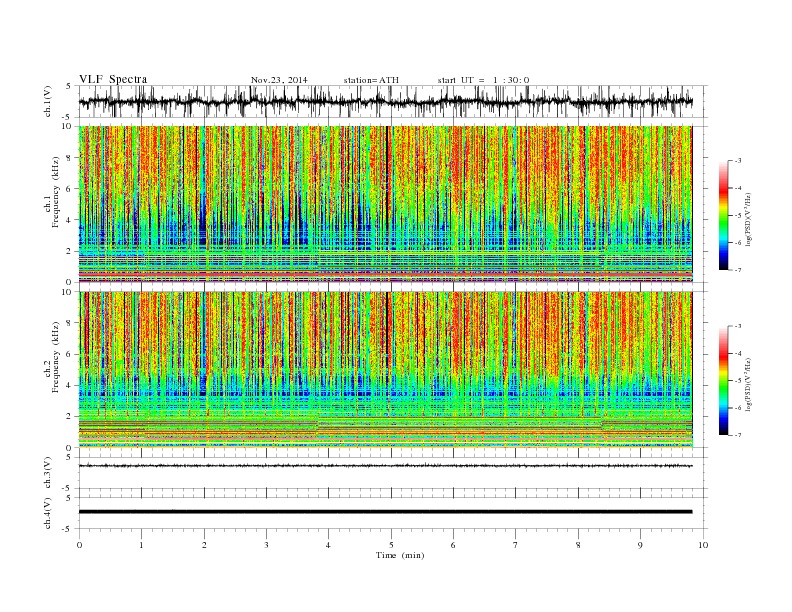792x612 pixels.
Task: Click the 'ch.4(V)' axis label
Action: [x=48, y=513]
